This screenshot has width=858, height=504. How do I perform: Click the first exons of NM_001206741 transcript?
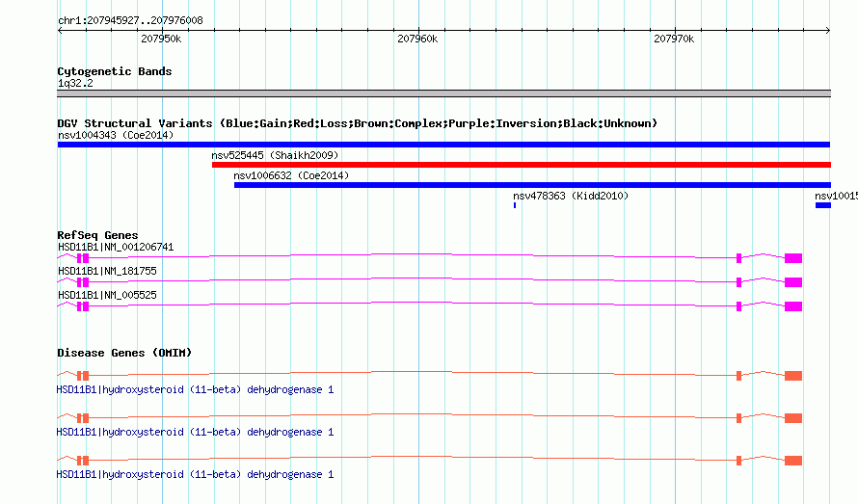pos(83,258)
